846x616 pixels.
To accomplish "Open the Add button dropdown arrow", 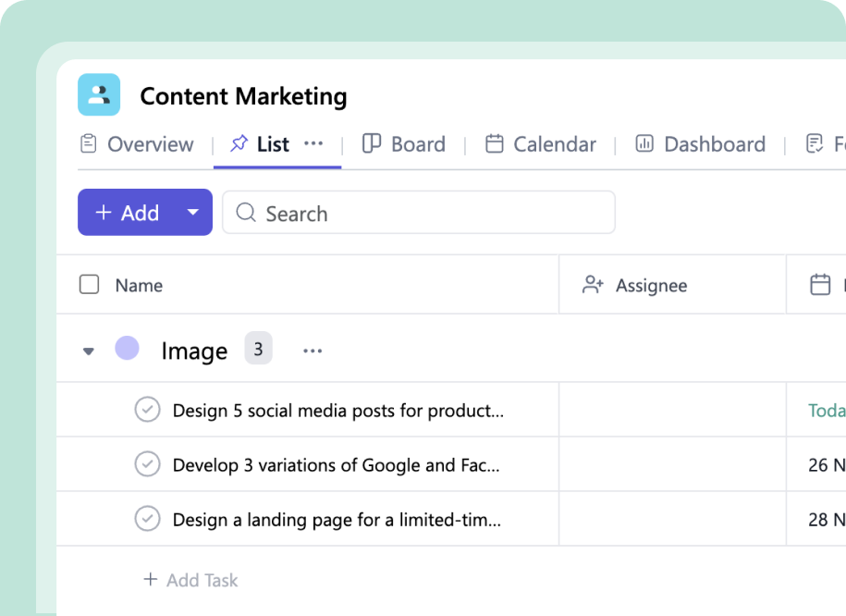I will coord(192,213).
